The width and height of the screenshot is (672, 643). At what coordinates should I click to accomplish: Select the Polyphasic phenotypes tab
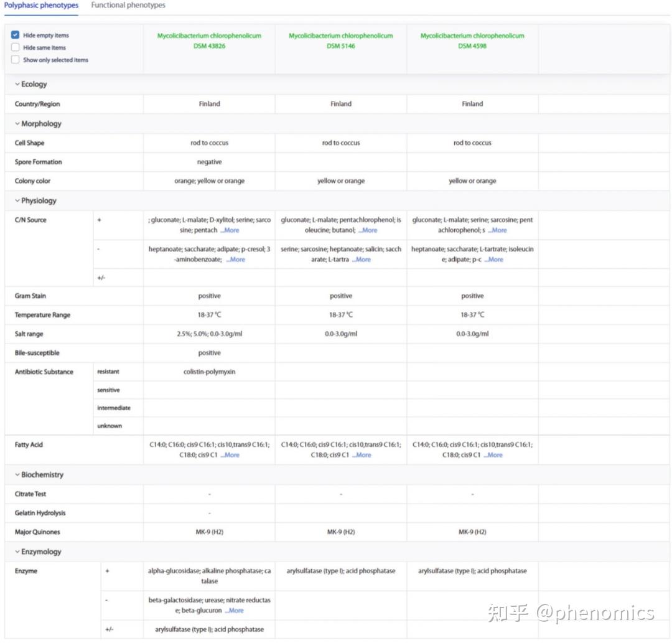[x=41, y=6]
